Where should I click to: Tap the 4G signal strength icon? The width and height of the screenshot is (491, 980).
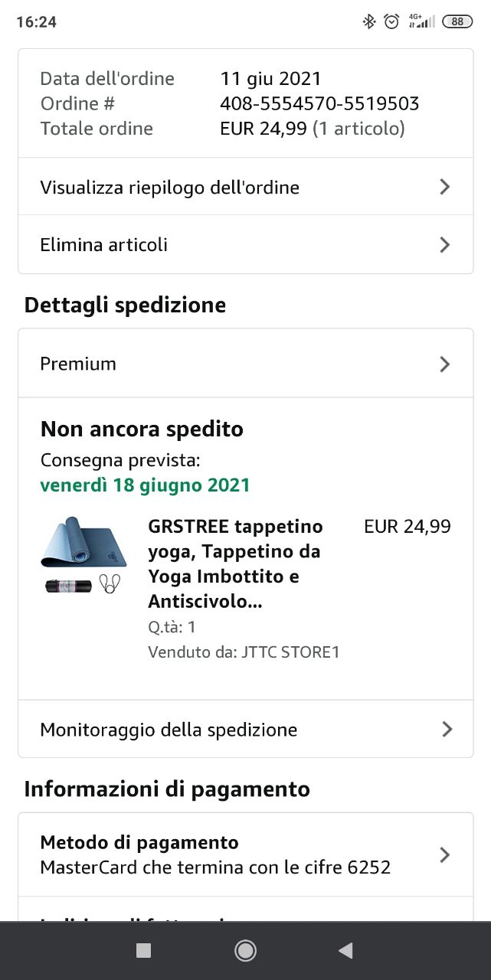[422, 21]
